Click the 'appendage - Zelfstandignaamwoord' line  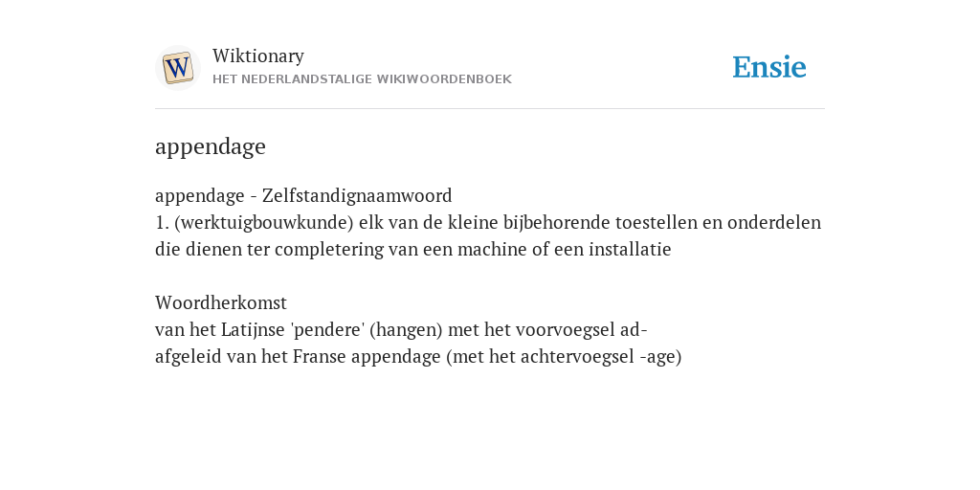(303, 195)
